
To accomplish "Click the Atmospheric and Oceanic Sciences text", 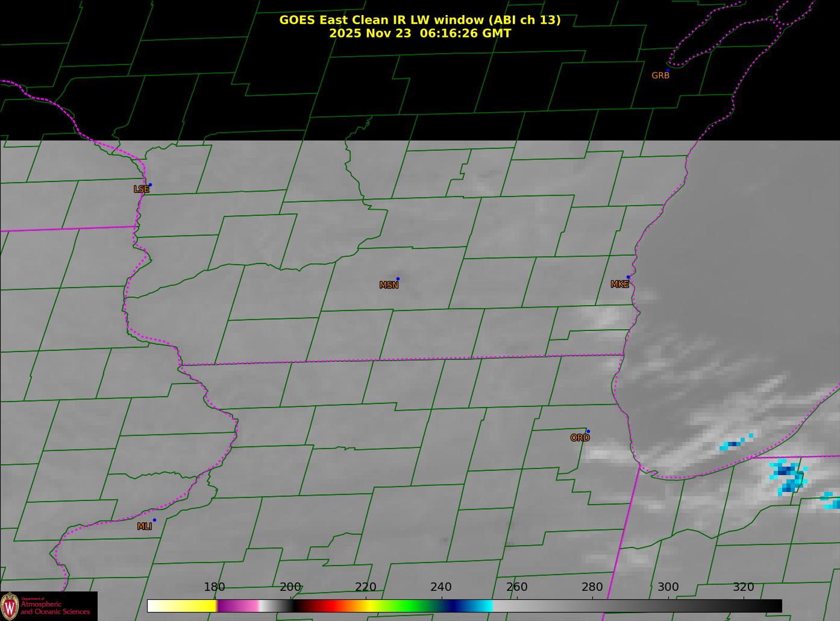I will click(55, 608).
